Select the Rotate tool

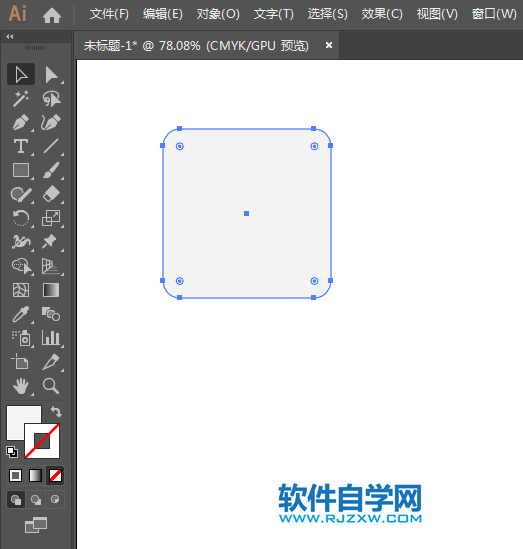point(21,218)
